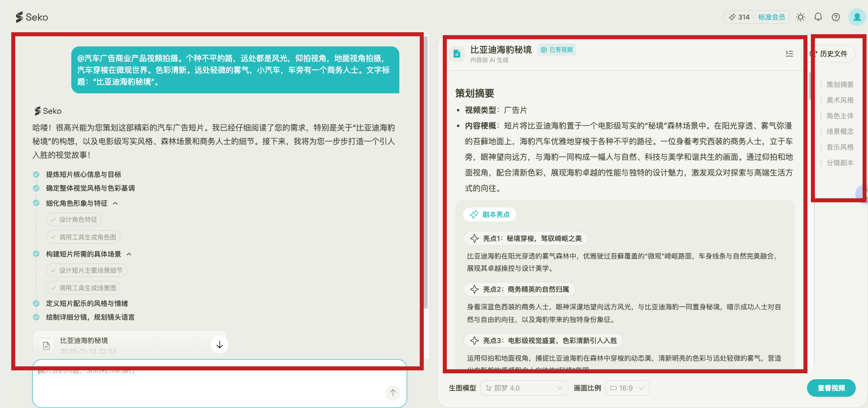Click 设计角色特征 sub-step chip
868x408 pixels.
pos(74,219)
